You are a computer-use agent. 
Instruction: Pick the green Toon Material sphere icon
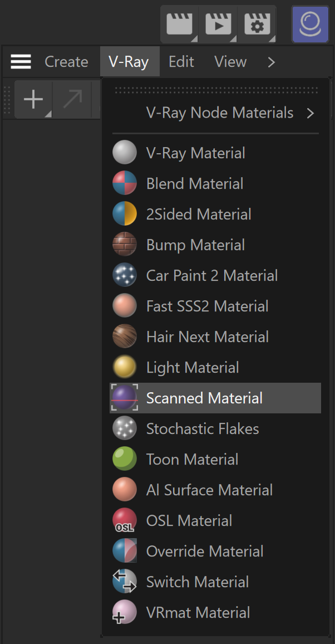point(125,459)
